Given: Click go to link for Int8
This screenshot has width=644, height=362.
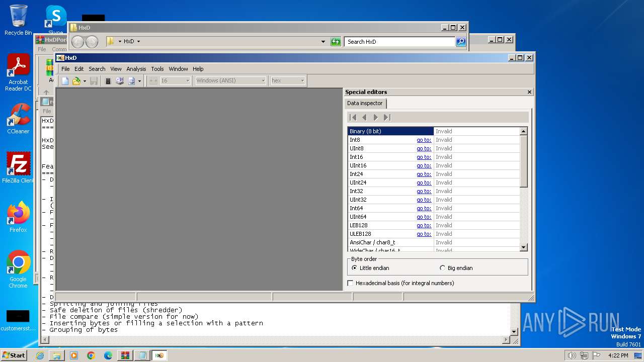Looking at the screenshot, I should coord(424,140).
